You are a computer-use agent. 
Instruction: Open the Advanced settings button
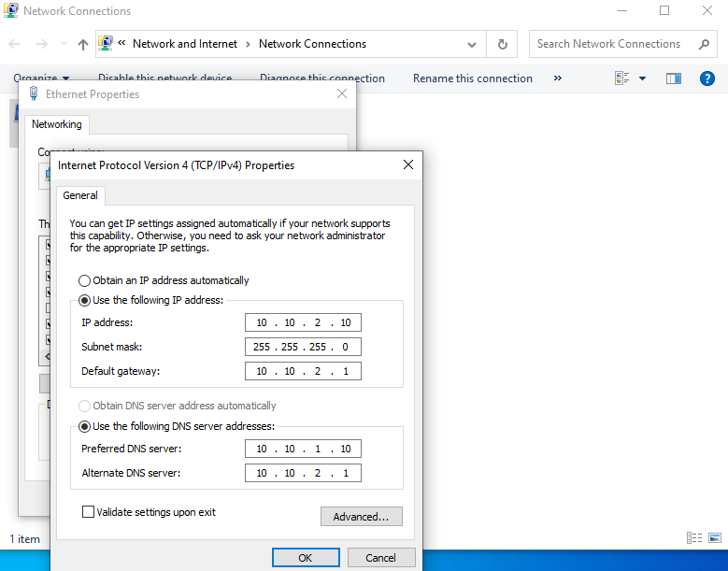(361, 517)
